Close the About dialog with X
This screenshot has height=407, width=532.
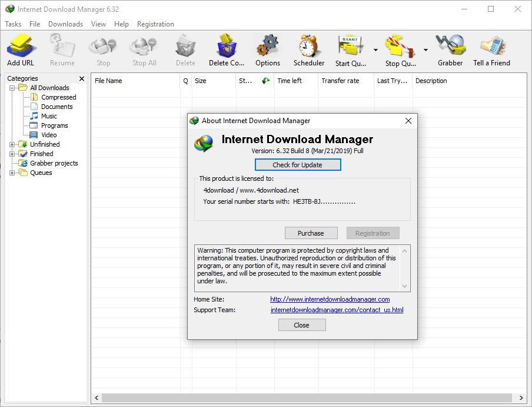(x=408, y=121)
